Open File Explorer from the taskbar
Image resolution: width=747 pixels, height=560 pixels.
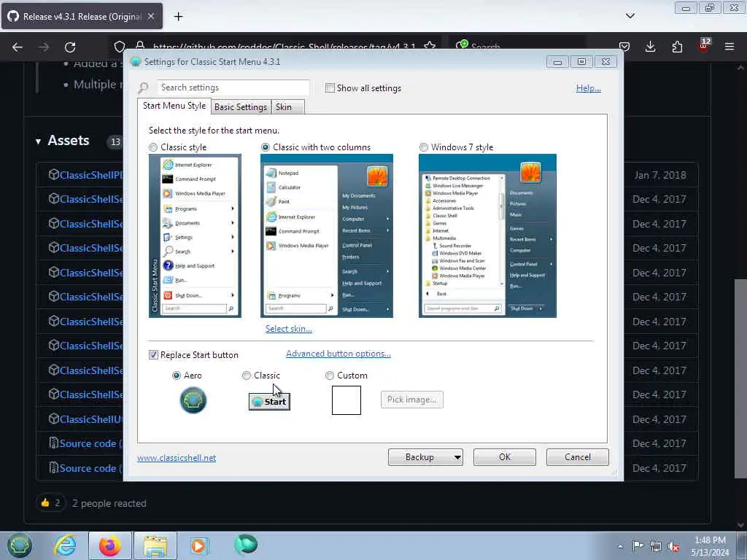coord(155,545)
